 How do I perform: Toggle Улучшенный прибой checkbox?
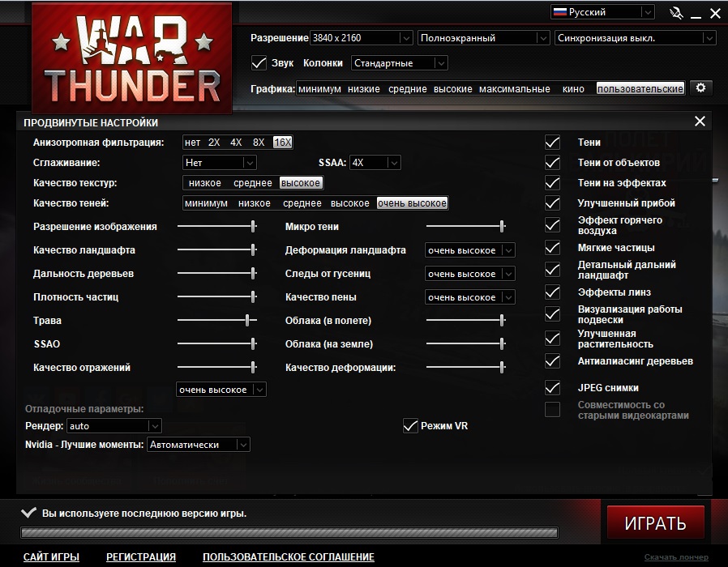click(552, 203)
